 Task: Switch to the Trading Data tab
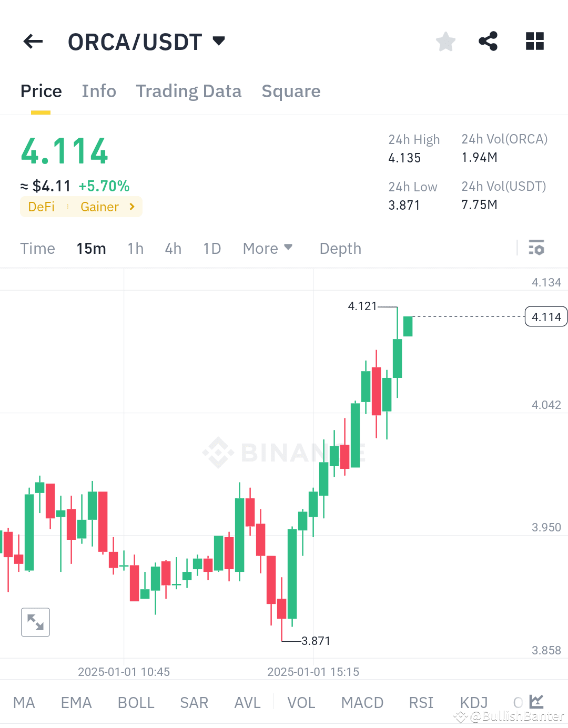pyautogui.click(x=189, y=91)
